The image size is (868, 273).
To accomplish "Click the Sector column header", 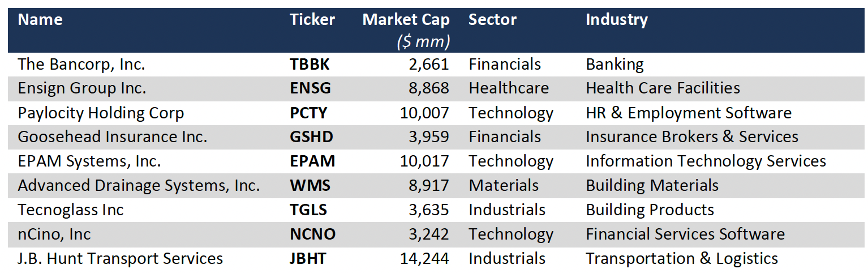I will click(x=492, y=20).
